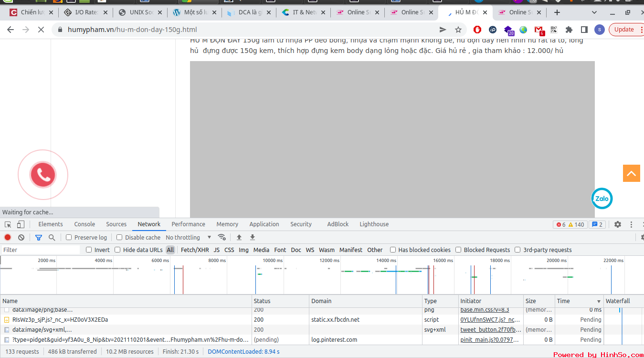Stop recording the network log
Screen dimensions: 644x358
[8, 237]
